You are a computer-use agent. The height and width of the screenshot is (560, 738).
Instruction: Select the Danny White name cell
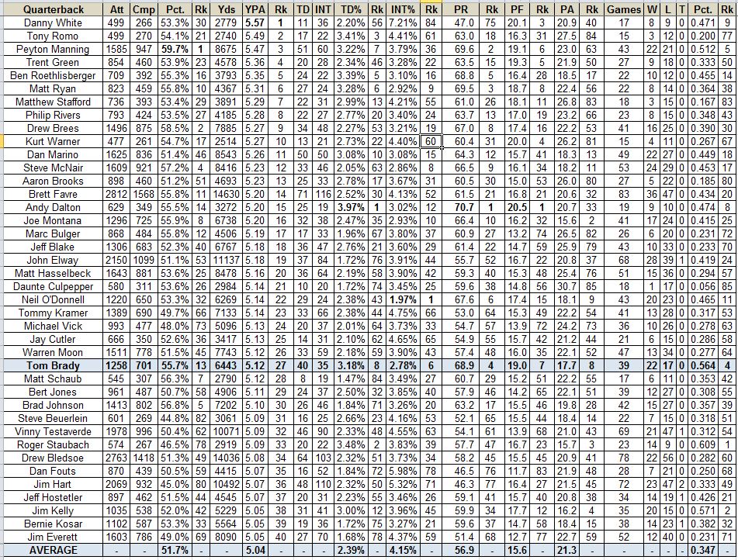click(x=52, y=23)
